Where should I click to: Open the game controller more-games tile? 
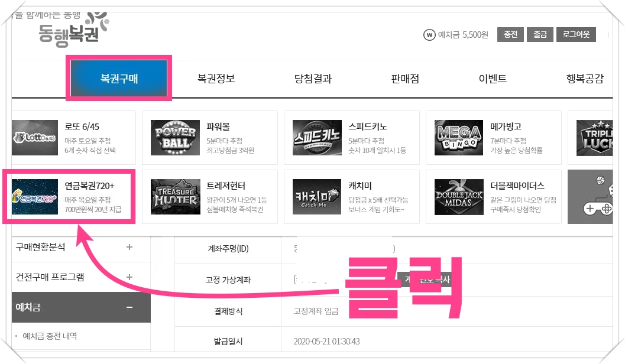click(590, 197)
